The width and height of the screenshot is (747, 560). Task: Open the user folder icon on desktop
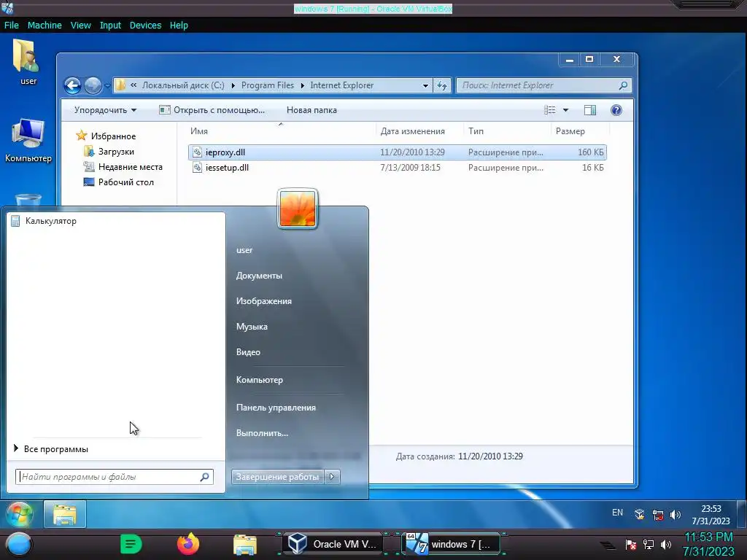click(27, 62)
